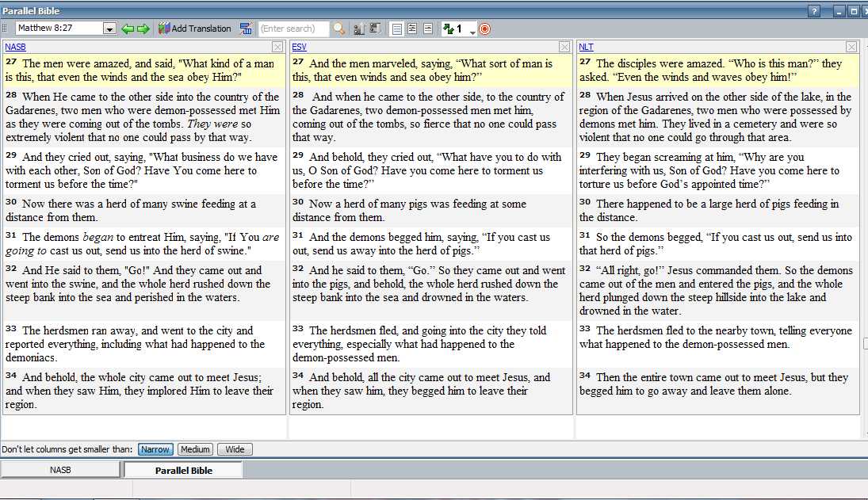
Task: Select NASB verse 31 about demons entreating
Action: (x=143, y=244)
